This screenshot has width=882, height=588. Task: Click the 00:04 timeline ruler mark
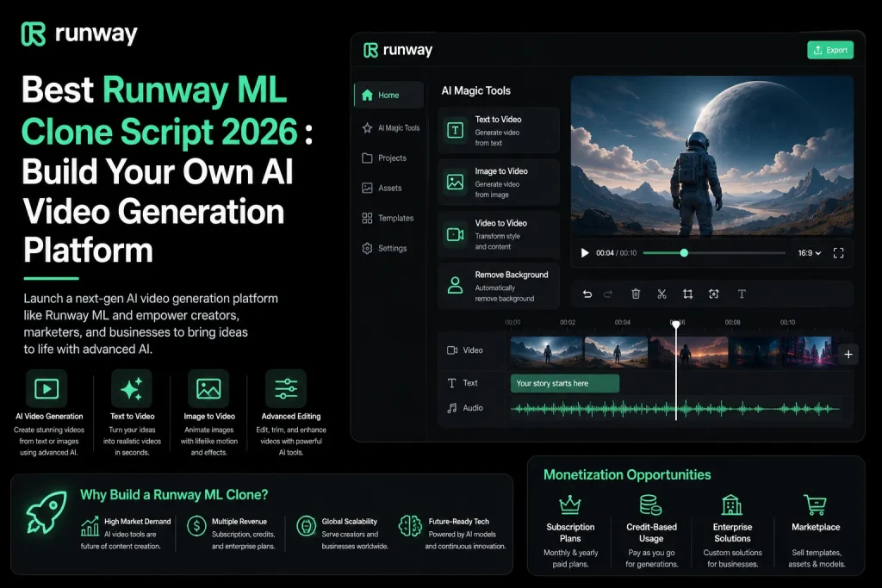point(622,322)
